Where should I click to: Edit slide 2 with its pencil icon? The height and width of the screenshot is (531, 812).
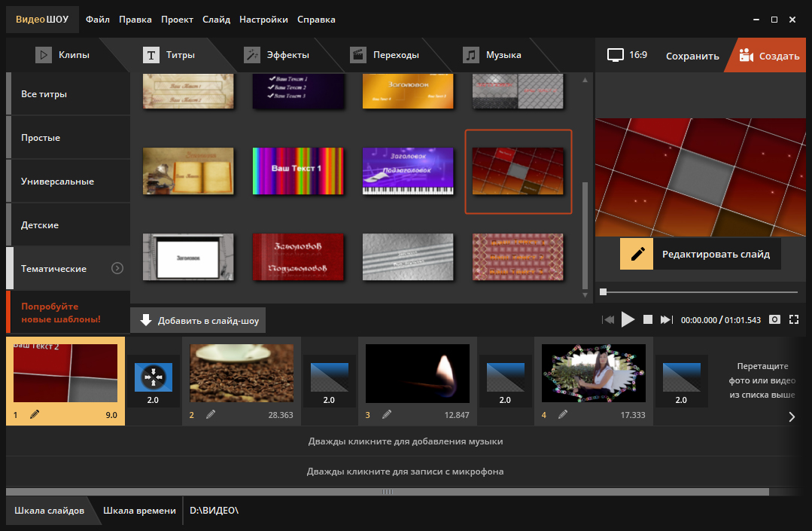click(210, 414)
